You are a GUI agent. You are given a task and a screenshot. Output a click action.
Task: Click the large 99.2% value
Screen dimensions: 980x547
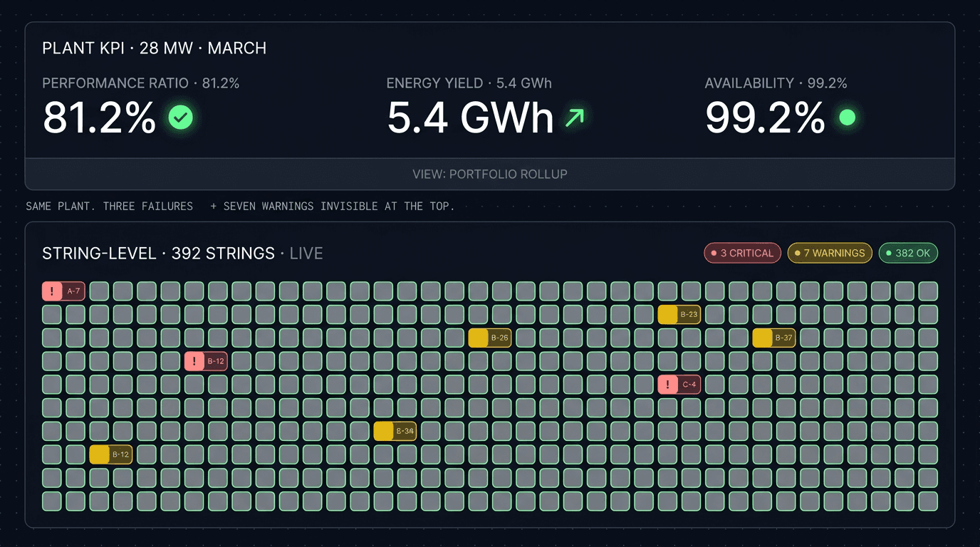[765, 118]
